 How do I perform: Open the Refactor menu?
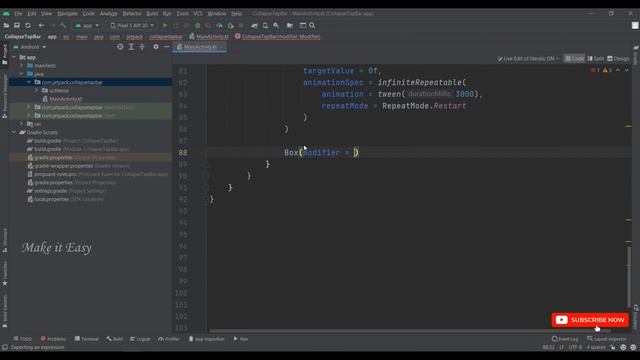[x=132, y=13]
